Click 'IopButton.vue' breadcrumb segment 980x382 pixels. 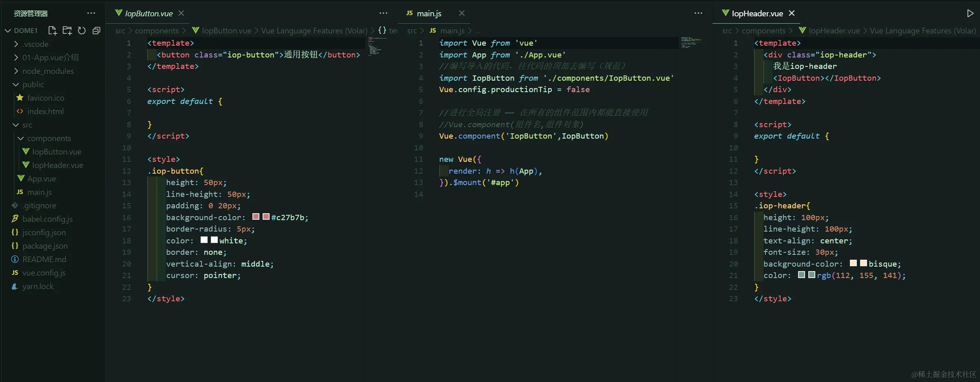click(x=226, y=31)
